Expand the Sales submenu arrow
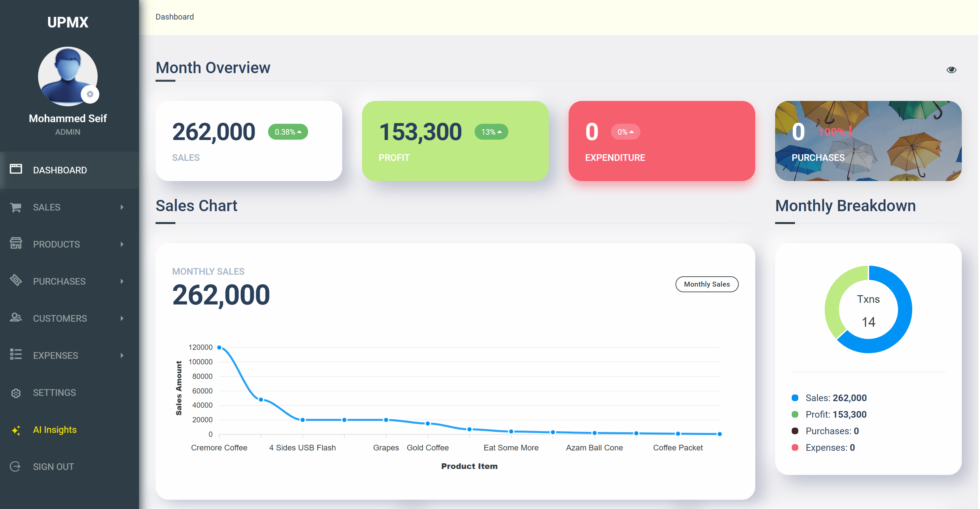 [x=122, y=207]
